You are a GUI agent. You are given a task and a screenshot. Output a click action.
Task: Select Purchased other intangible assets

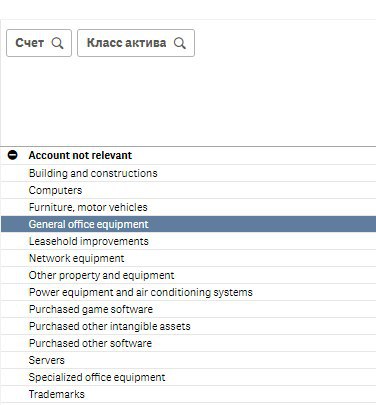[188, 326]
